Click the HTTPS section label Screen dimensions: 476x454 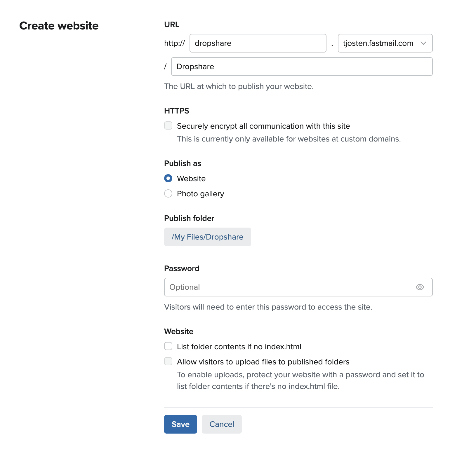coord(176,111)
